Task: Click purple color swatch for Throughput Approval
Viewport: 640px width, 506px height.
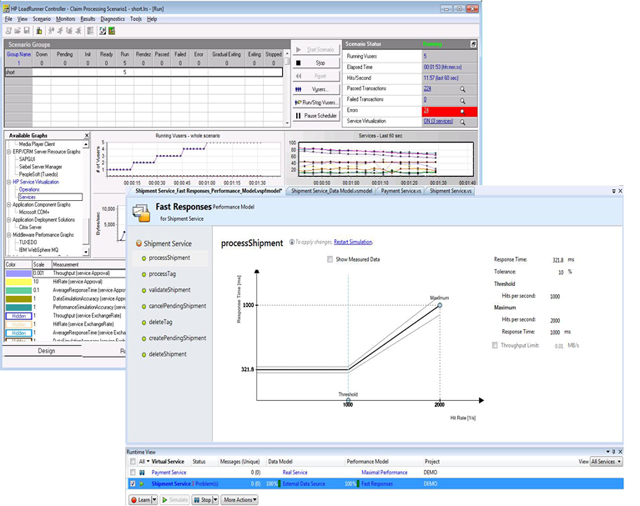Action: coord(18,273)
